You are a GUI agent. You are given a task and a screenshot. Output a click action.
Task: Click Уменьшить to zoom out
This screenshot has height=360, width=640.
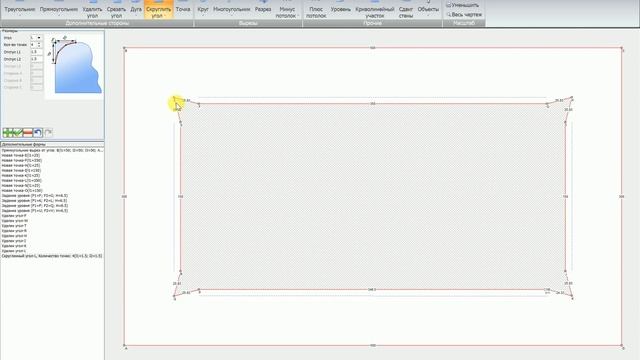click(x=462, y=5)
